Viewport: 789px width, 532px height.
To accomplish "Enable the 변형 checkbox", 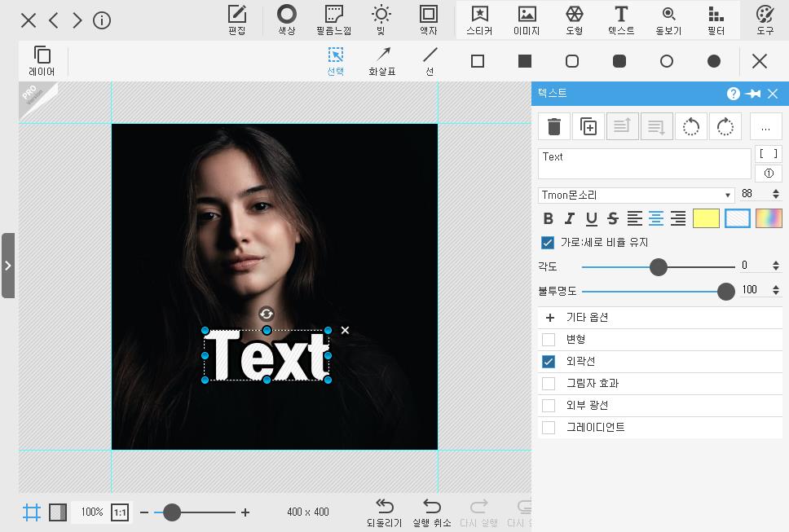I will coord(549,340).
